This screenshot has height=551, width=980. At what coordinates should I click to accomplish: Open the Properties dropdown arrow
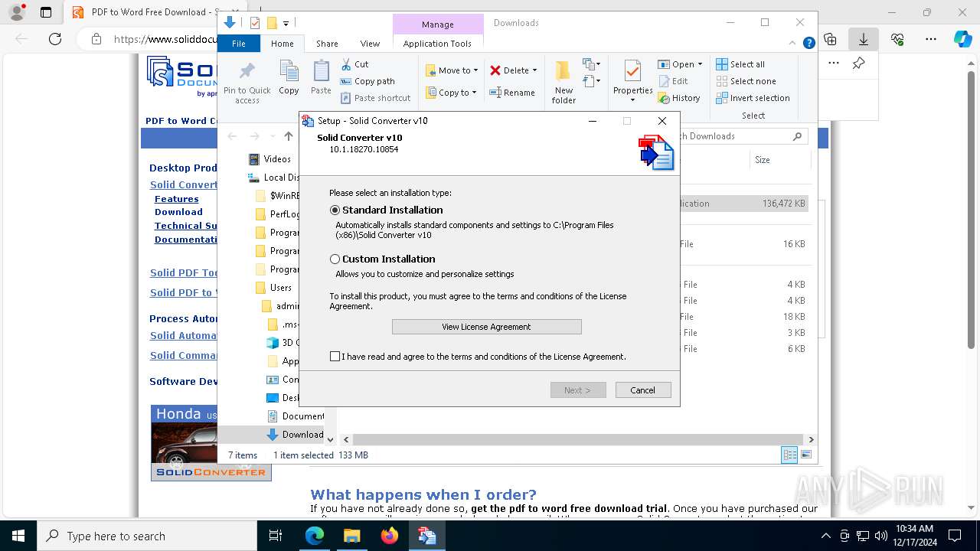pos(633,100)
